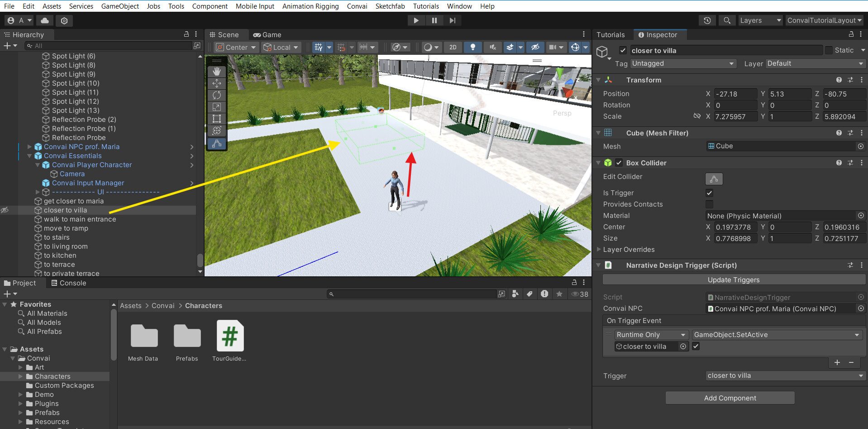Open Runtime Only dropdown

(x=651, y=335)
